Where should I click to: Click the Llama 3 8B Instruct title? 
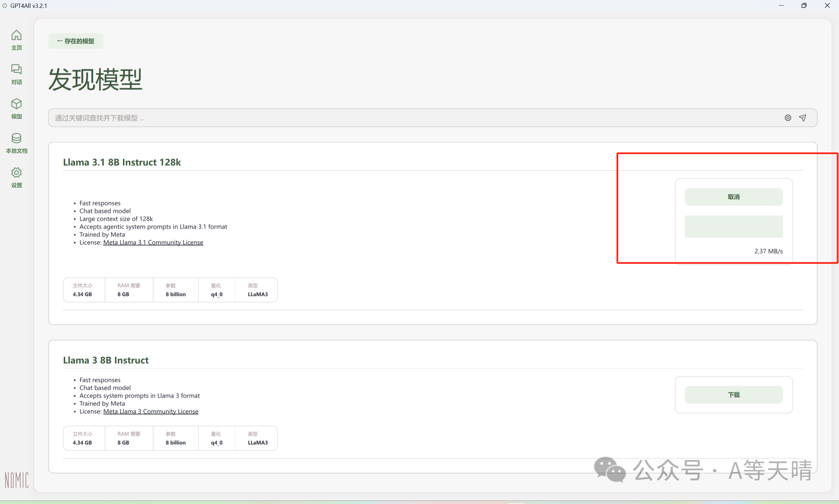pyautogui.click(x=106, y=360)
